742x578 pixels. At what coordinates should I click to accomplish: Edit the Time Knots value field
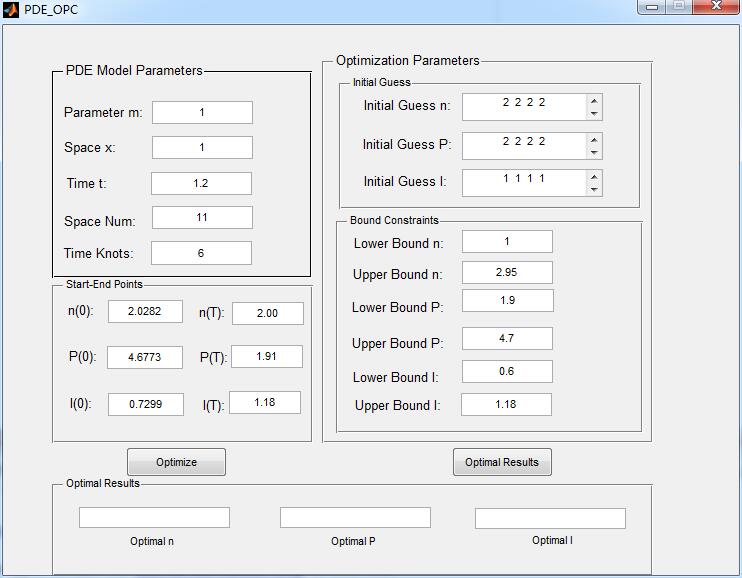tap(201, 253)
